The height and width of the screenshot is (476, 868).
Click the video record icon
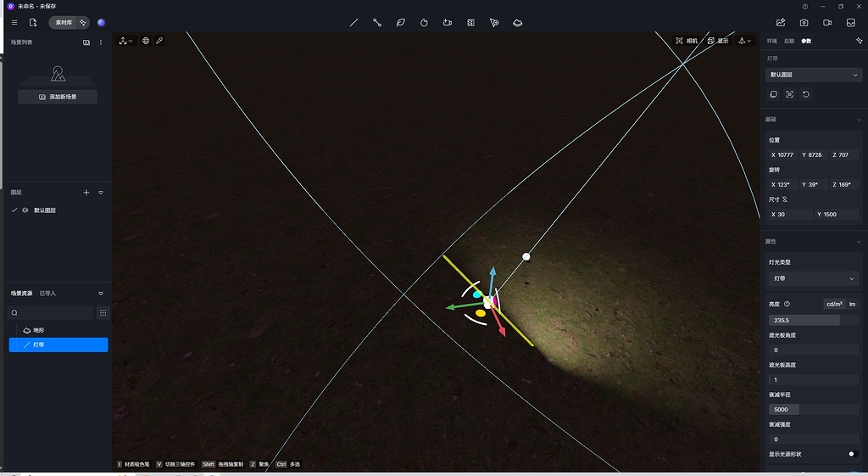point(827,23)
